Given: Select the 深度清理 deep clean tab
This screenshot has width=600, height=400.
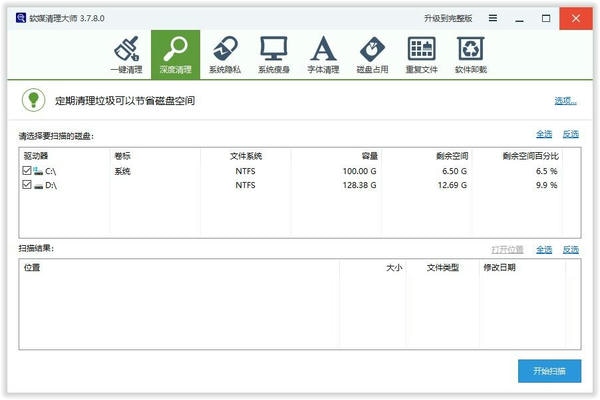Looking at the screenshot, I should tap(175, 55).
